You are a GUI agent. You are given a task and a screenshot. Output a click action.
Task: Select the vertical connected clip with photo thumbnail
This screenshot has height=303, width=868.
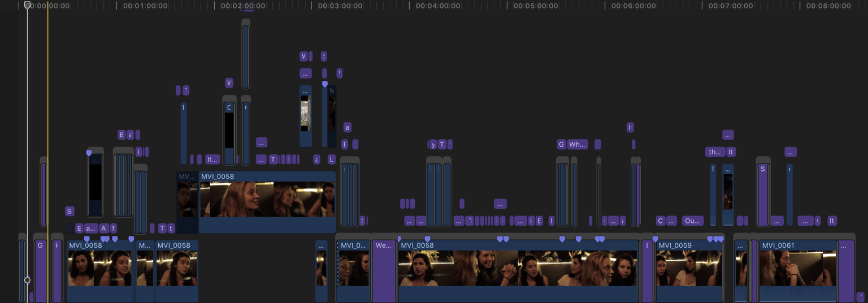(305, 116)
